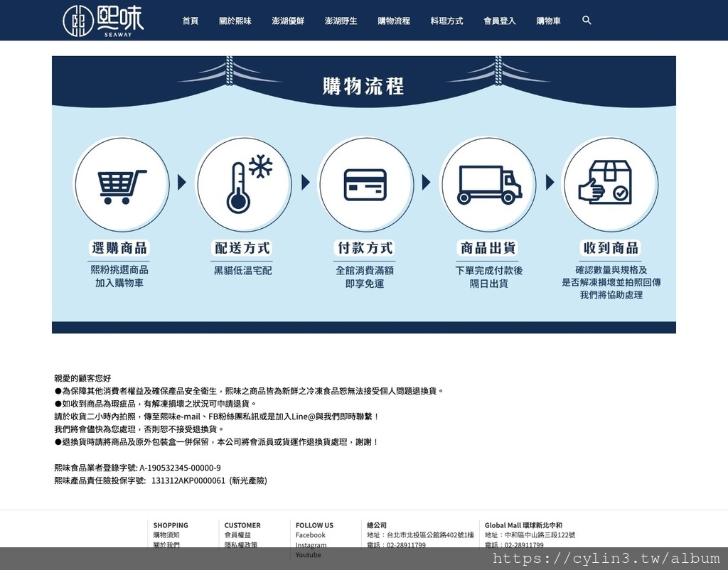Click 選購商品 step heading
Viewport: 728px width, 570px height.
point(119,248)
